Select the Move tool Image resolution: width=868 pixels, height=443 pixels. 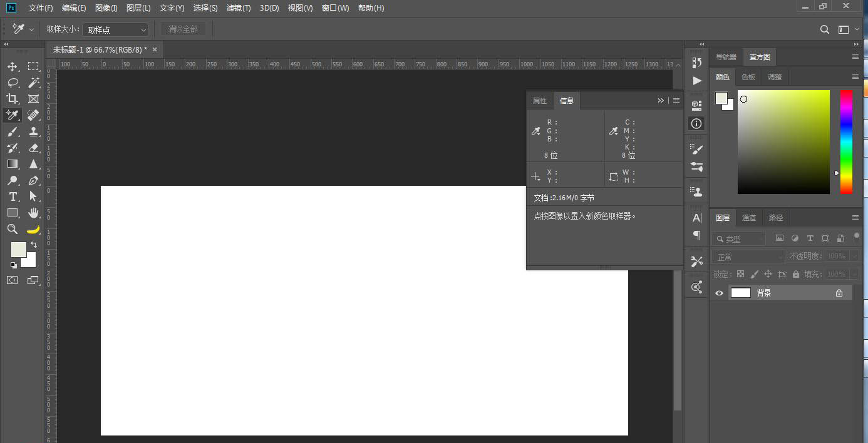(x=13, y=66)
